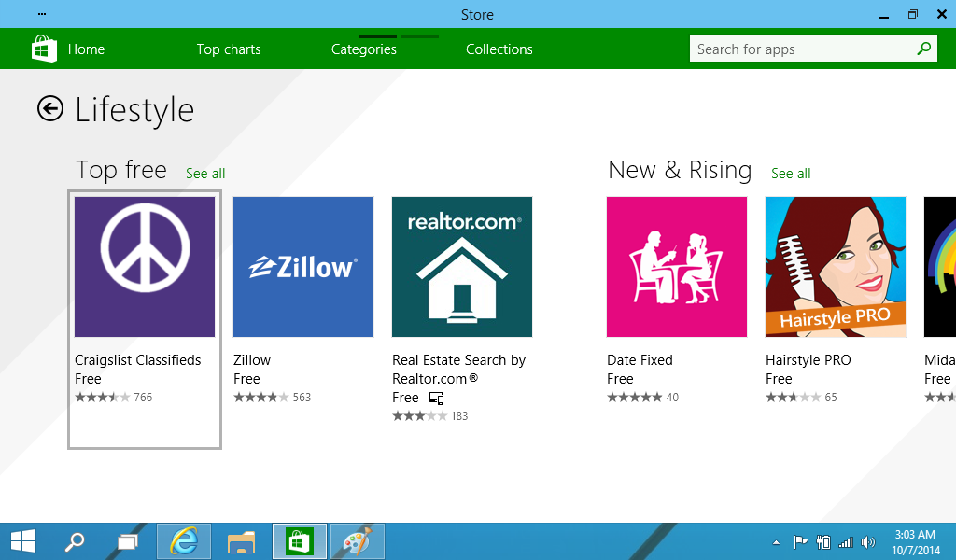Open the Windows Start button

pyautogui.click(x=23, y=541)
